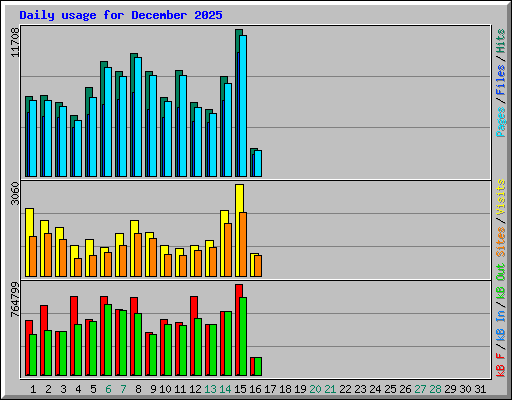
Task: Click the green kB Out bar for day 16
Action: point(258,367)
